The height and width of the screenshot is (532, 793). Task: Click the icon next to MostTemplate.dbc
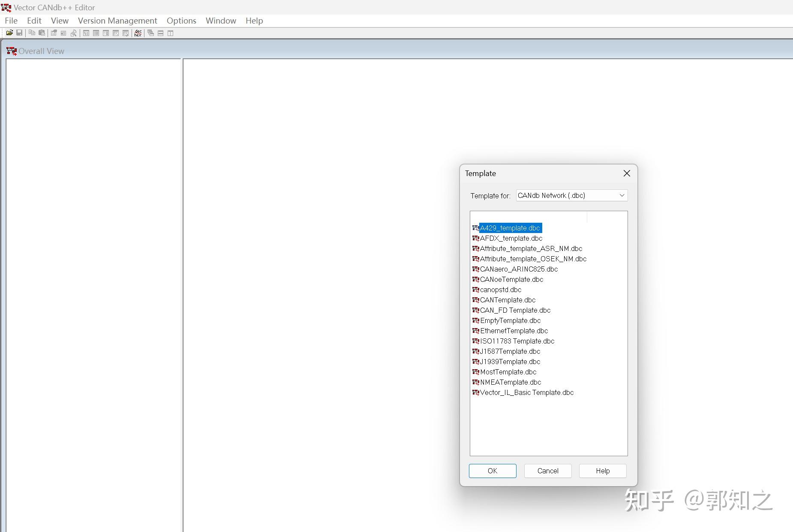tap(475, 372)
